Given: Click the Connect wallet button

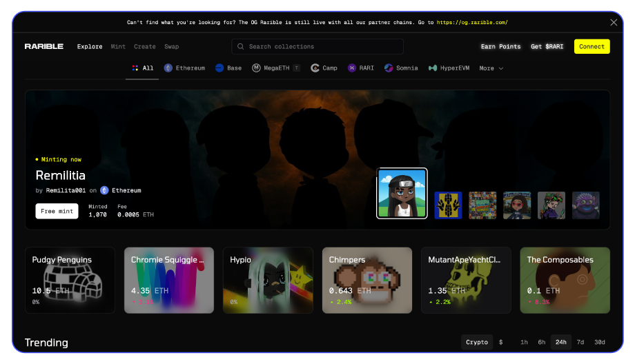Looking at the screenshot, I should click(592, 47).
